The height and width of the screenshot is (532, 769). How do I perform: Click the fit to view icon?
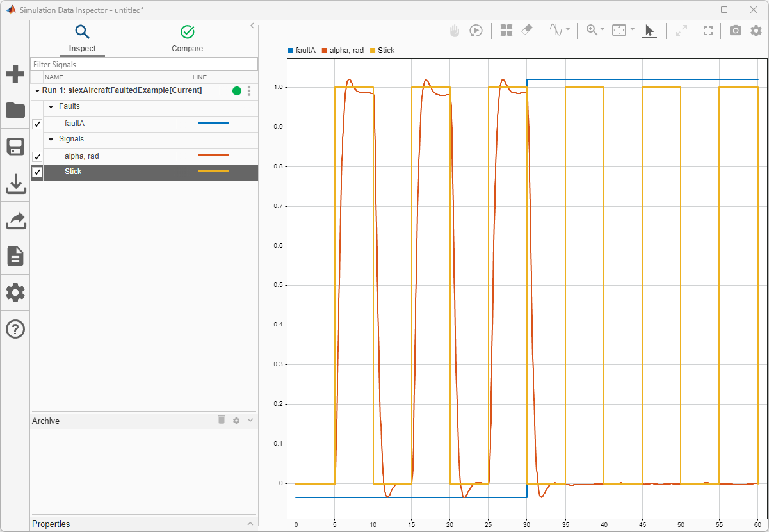619,30
